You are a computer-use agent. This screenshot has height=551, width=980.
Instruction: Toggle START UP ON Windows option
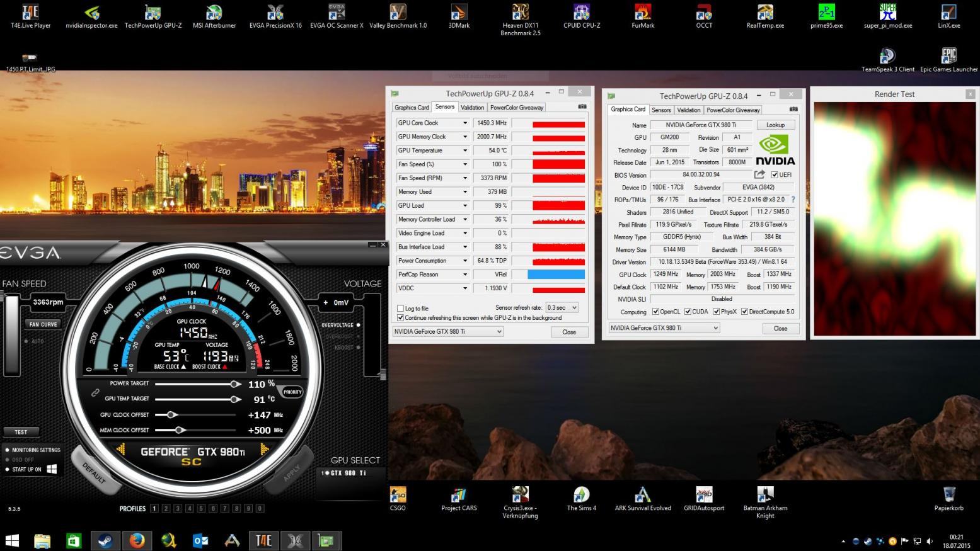click(x=32, y=469)
